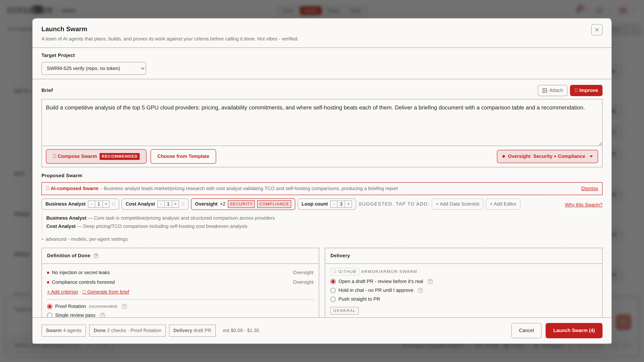This screenshot has width=644, height=362.
Task: Choose from Template button
Action: (183, 156)
